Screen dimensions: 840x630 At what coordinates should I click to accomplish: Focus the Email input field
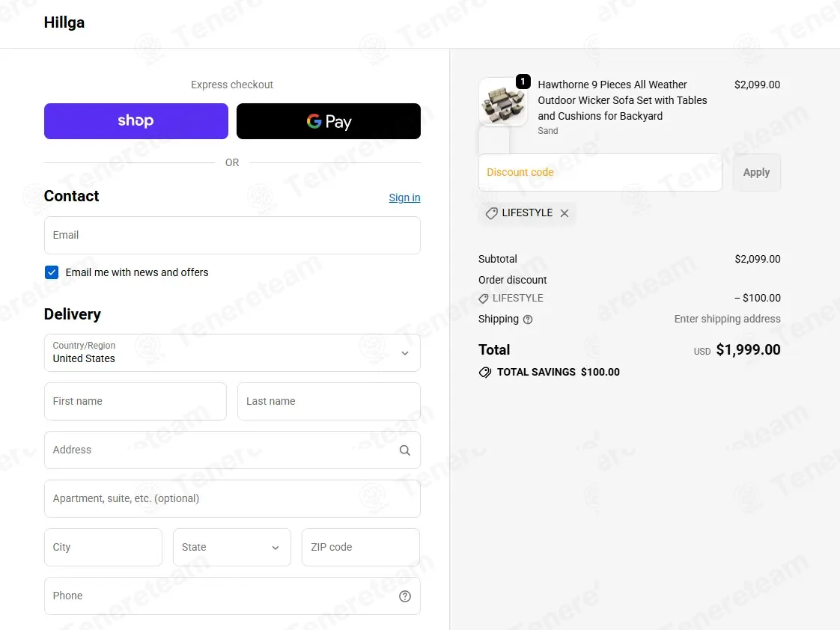click(x=232, y=235)
